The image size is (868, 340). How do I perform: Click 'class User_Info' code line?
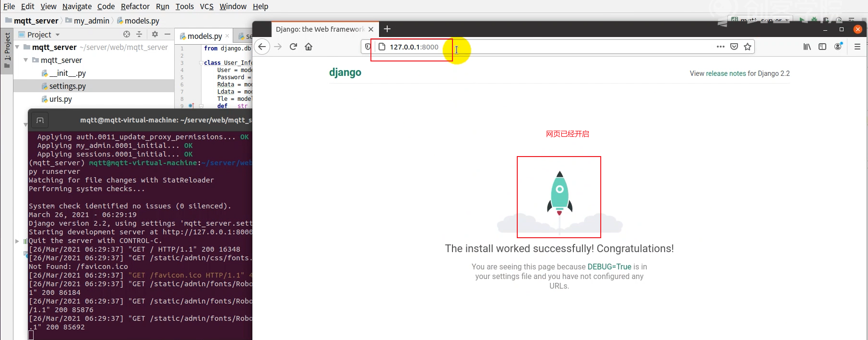tap(228, 63)
